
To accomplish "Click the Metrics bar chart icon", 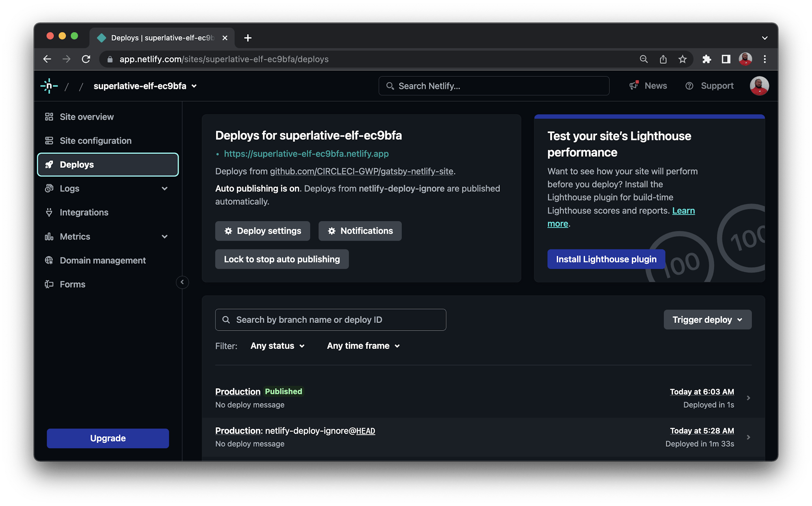I will click(49, 236).
